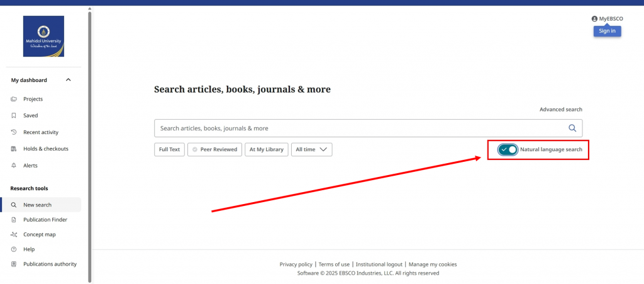644x284 pixels.
Task: Click the MyEBSCO account icon
Action: point(594,18)
